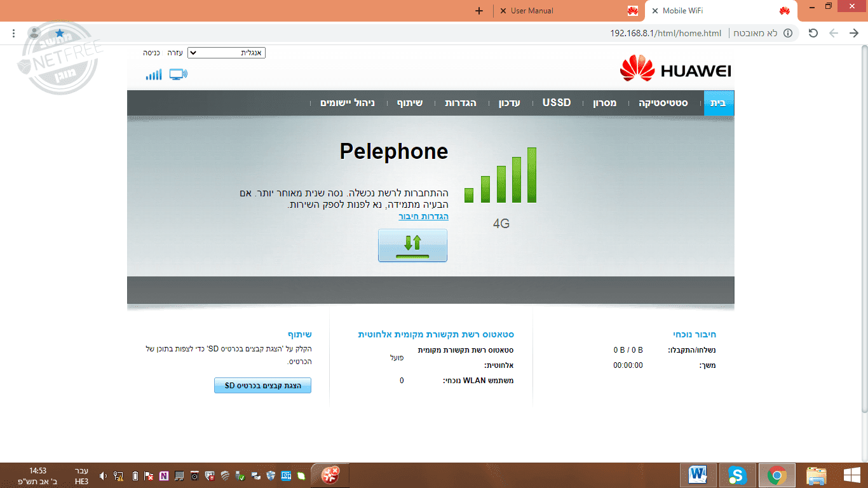Click the battery tray icon
Image resolution: width=868 pixels, height=488 pixels.
pyautogui.click(x=135, y=475)
